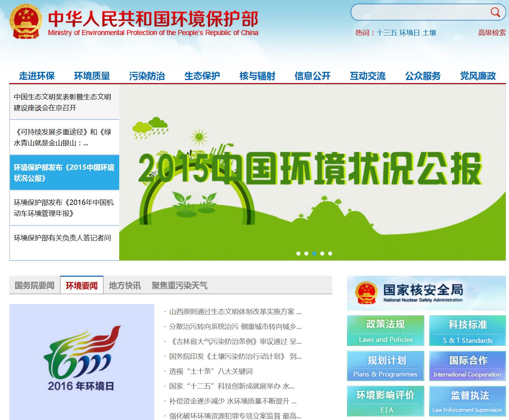The width and height of the screenshot is (509, 420).
Task: Open news 《吉林省大气污染防治条例》审议通过
Action: (235, 342)
